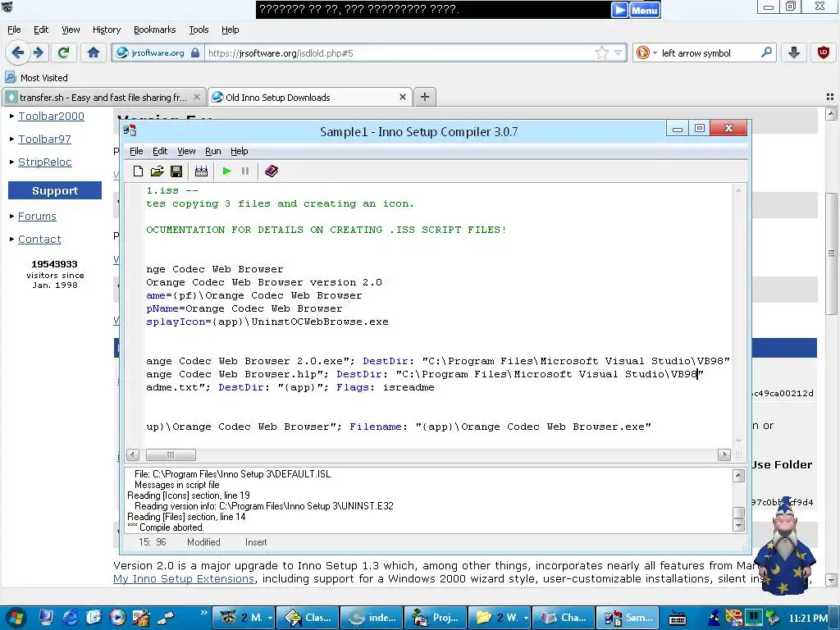Click the Windows Start orb

point(15,618)
